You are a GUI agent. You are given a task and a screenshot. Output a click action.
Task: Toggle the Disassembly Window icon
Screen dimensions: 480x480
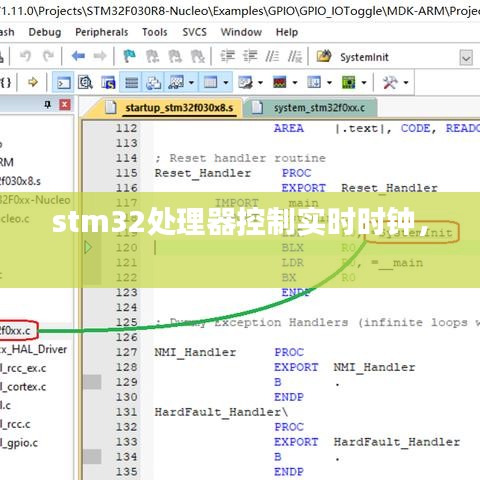(x=85, y=82)
